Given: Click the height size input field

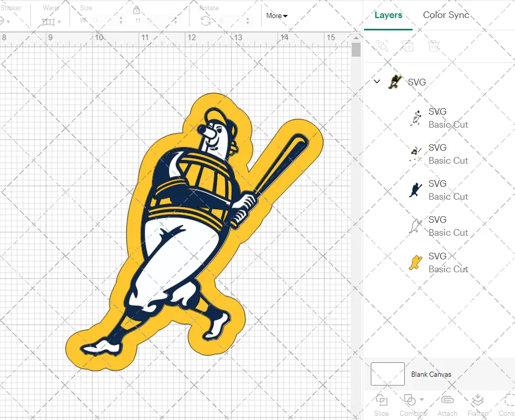Looking at the screenshot, I should (157, 21).
